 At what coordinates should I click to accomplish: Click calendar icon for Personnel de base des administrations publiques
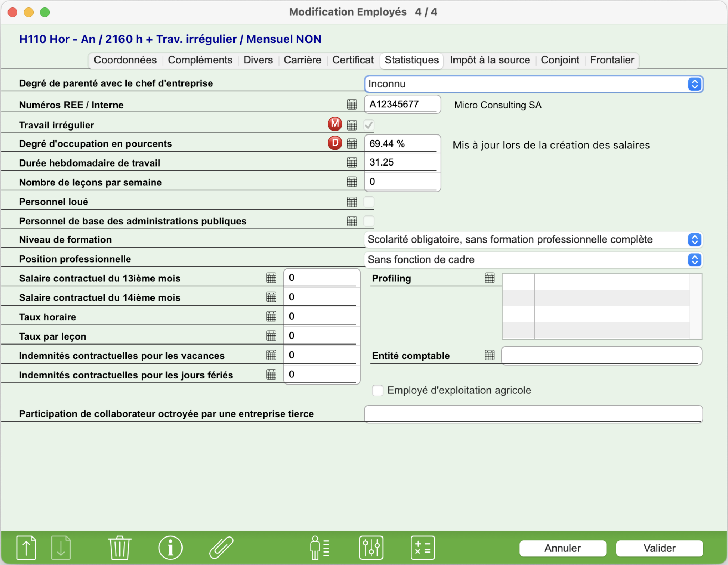352,221
